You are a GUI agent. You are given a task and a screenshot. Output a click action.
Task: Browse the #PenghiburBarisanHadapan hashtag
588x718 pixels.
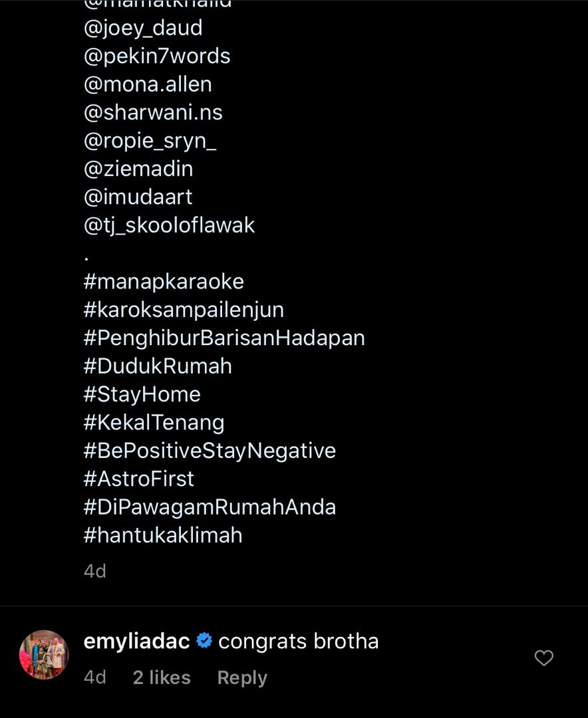tap(224, 338)
